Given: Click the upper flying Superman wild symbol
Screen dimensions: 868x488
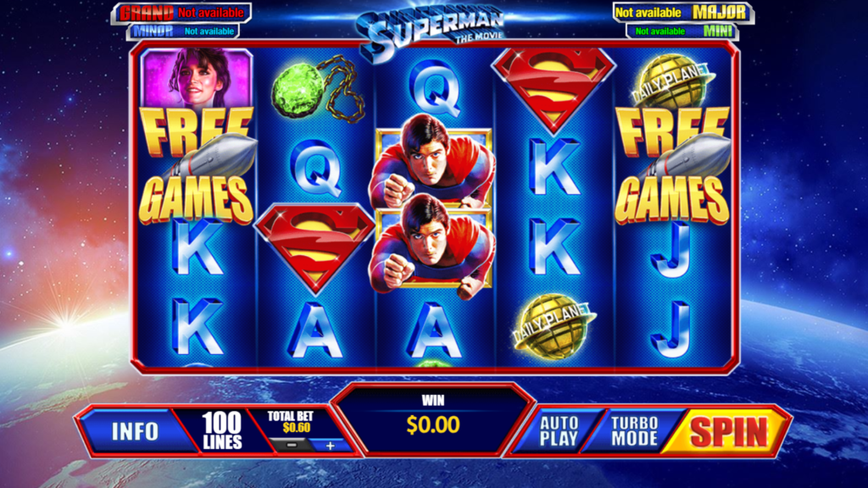Looking at the screenshot, I should tap(433, 162).
